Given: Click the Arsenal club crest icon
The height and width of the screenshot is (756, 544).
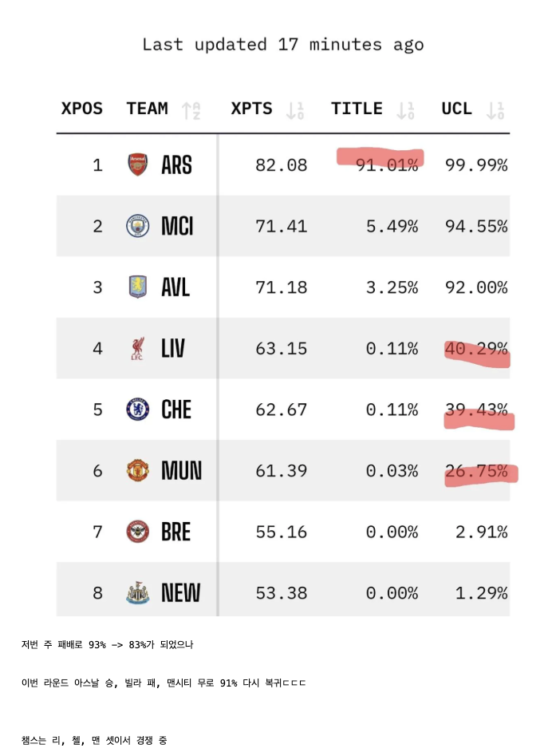Looking at the screenshot, I should [x=138, y=165].
